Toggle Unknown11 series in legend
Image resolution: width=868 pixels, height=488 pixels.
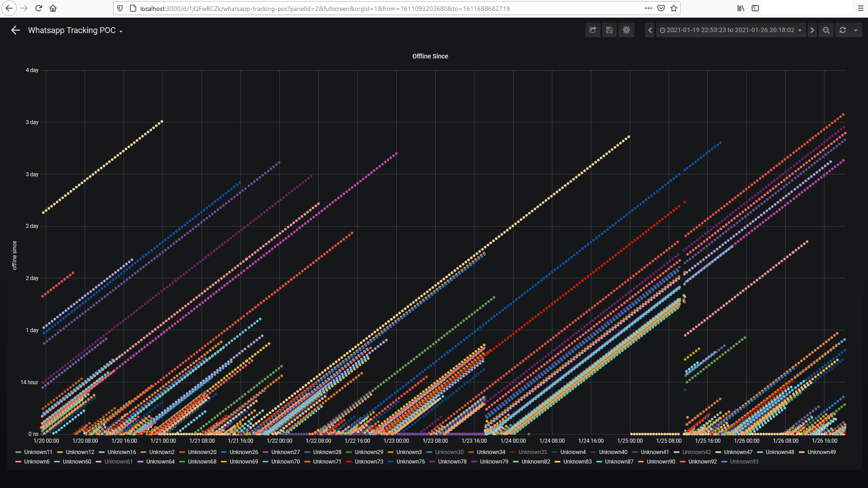click(38, 452)
